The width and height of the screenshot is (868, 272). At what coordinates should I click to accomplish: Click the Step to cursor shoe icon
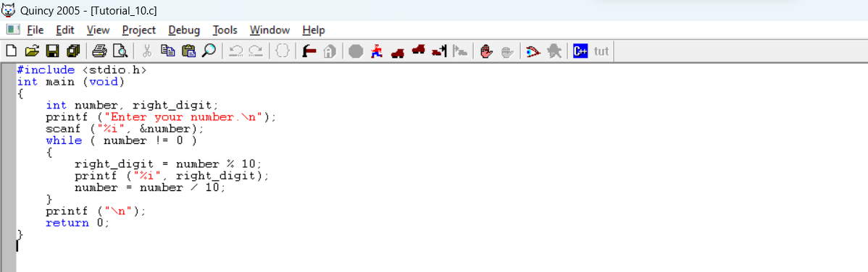(x=439, y=51)
